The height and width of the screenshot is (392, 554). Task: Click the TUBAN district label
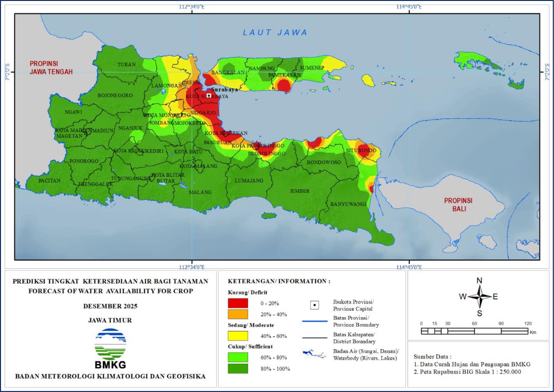[x=126, y=65]
